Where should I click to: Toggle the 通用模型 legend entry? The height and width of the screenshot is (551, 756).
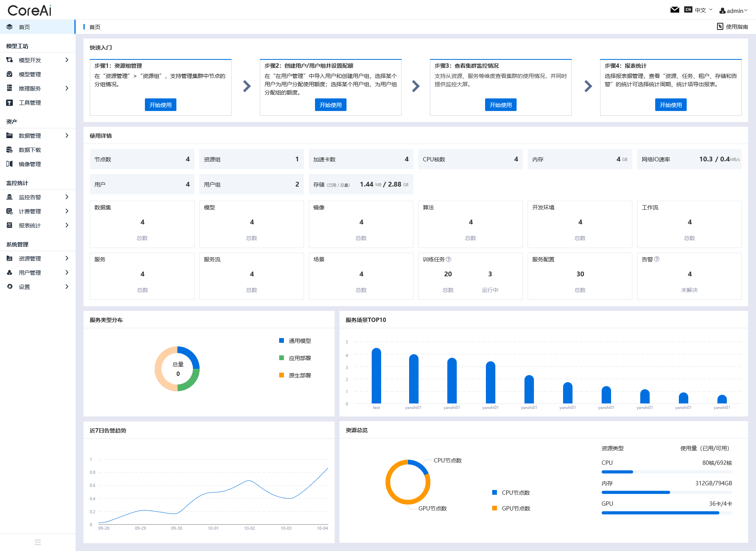point(295,341)
